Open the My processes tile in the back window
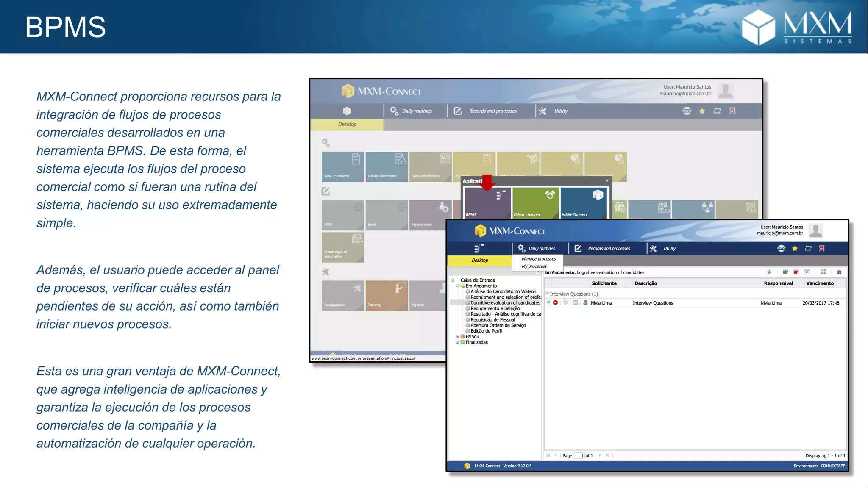 pos(431,215)
